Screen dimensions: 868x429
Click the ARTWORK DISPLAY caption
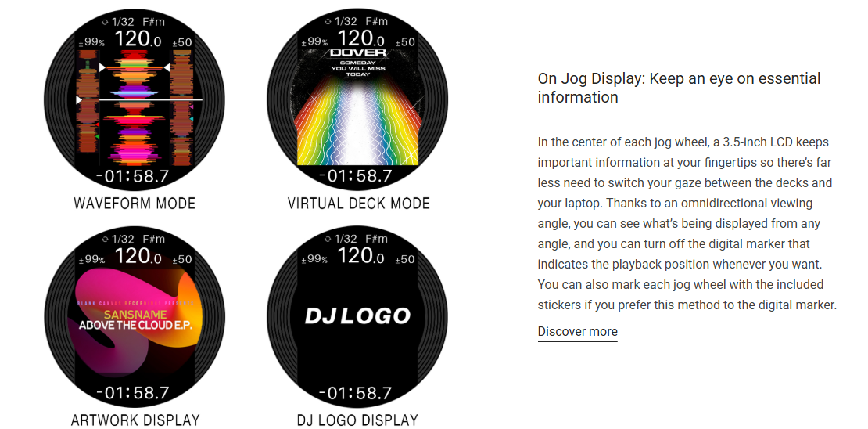pyautogui.click(x=135, y=420)
